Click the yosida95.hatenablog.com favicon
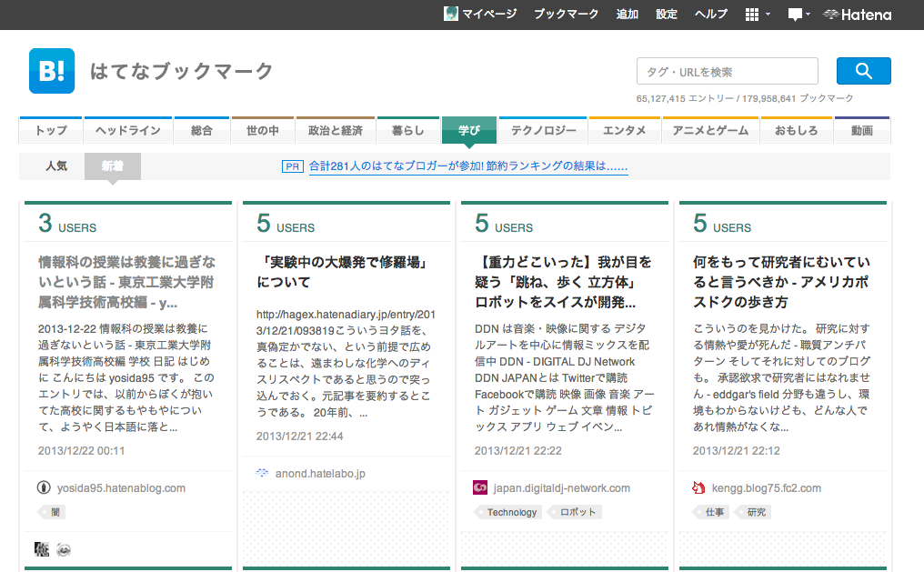 (43, 488)
